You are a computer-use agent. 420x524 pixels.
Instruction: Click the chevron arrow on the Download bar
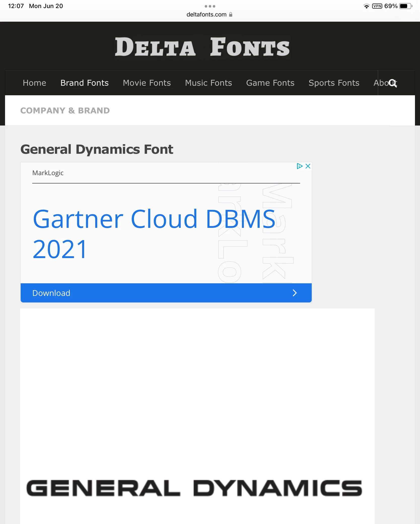coord(295,293)
